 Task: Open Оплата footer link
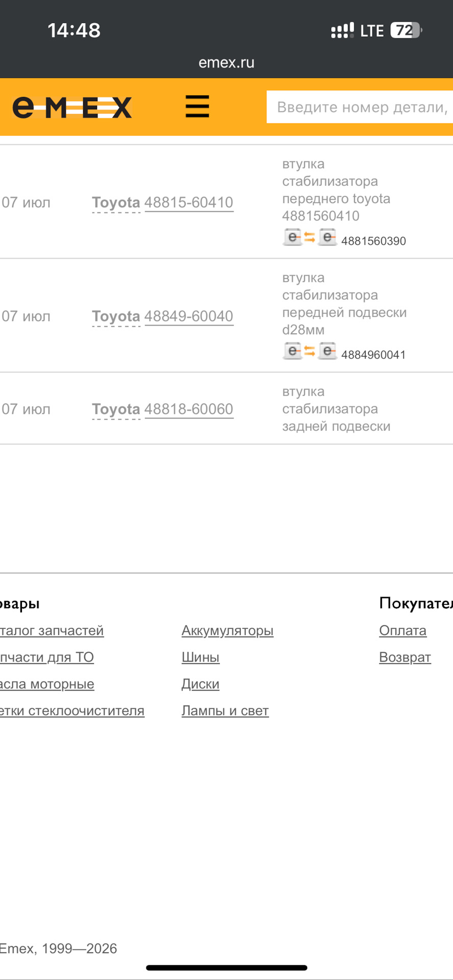(402, 630)
